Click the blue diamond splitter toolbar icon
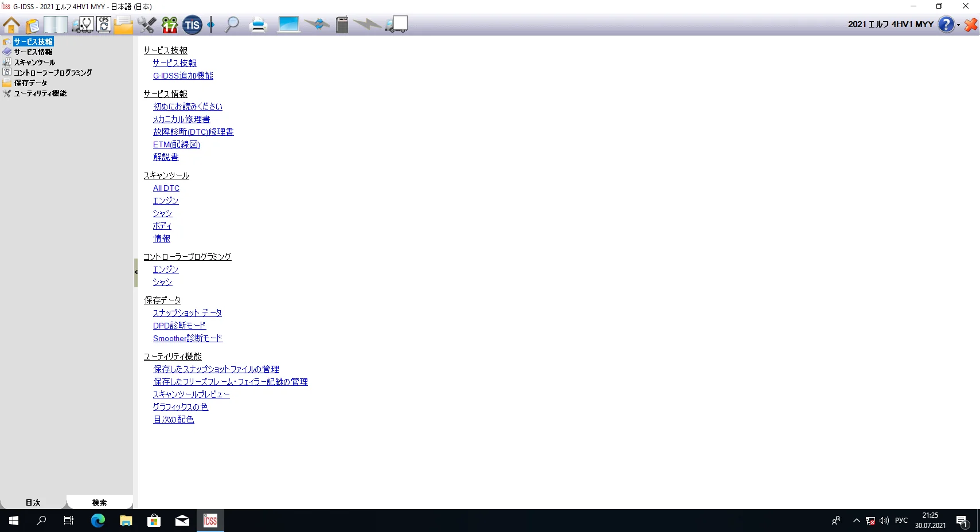The image size is (980, 532). [x=211, y=25]
